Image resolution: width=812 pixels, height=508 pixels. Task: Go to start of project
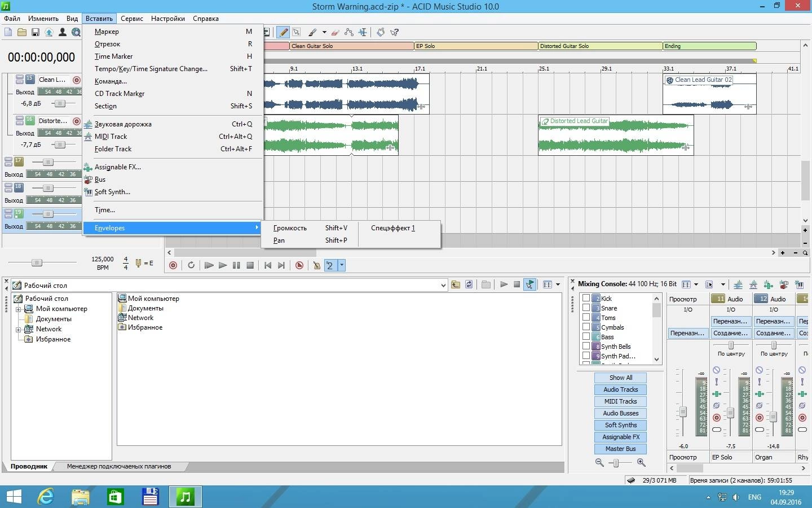click(x=268, y=265)
